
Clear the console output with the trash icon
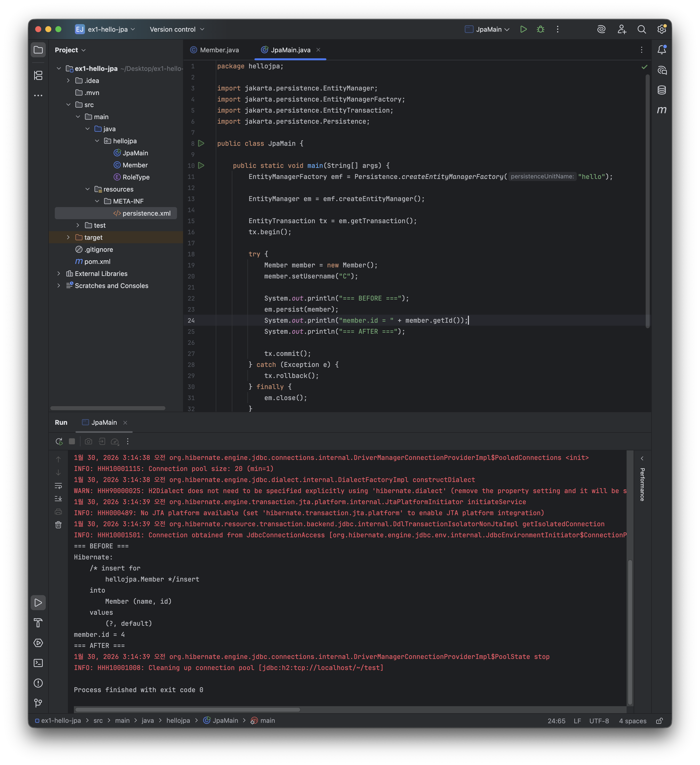[59, 525]
